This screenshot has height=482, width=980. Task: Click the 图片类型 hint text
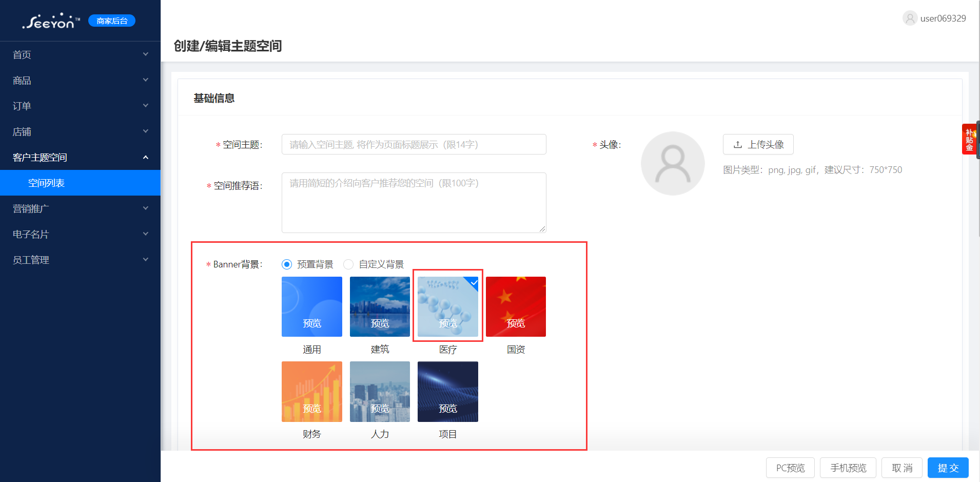click(x=813, y=170)
